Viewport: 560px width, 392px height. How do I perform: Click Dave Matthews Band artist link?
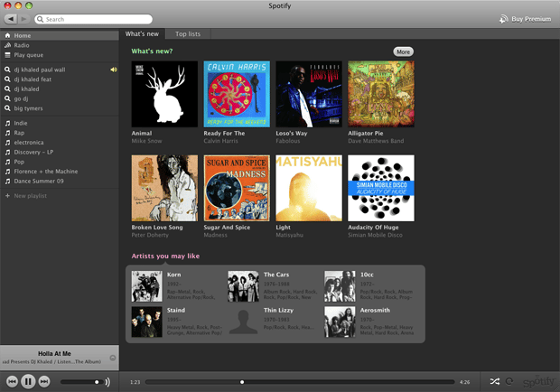[376, 141]
